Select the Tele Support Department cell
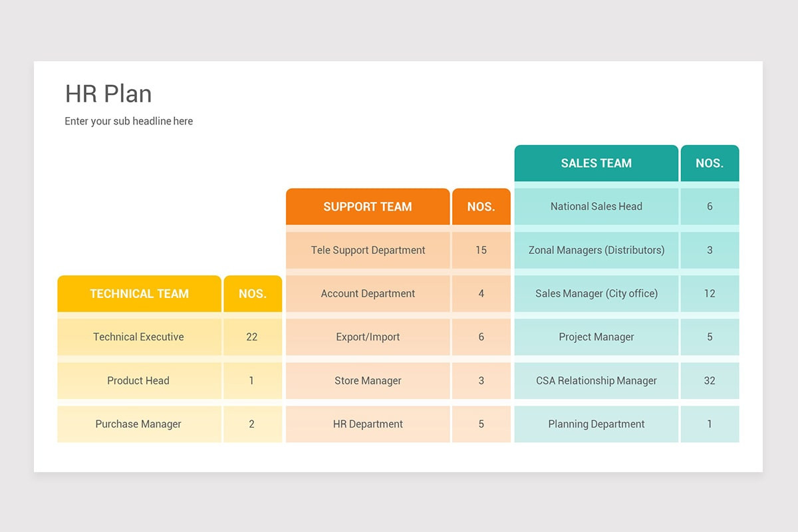 point(367,250)
